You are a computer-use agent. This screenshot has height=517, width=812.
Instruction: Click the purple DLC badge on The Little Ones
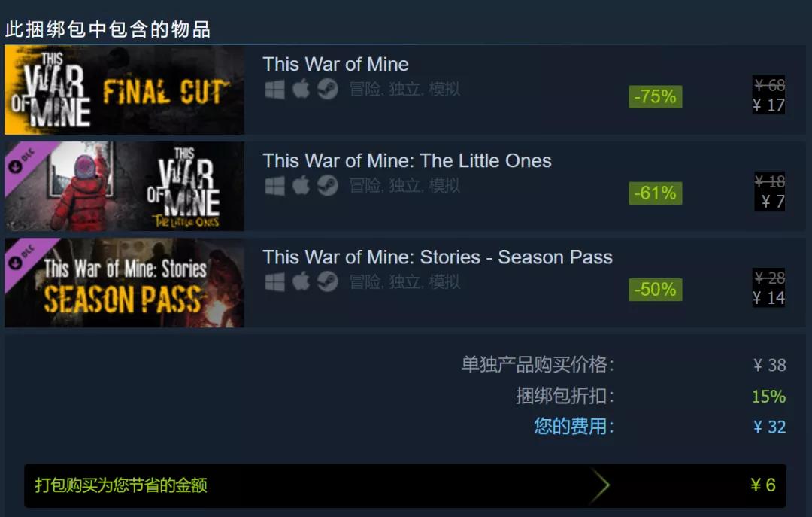pyautogui.click(x=23, y=161)
